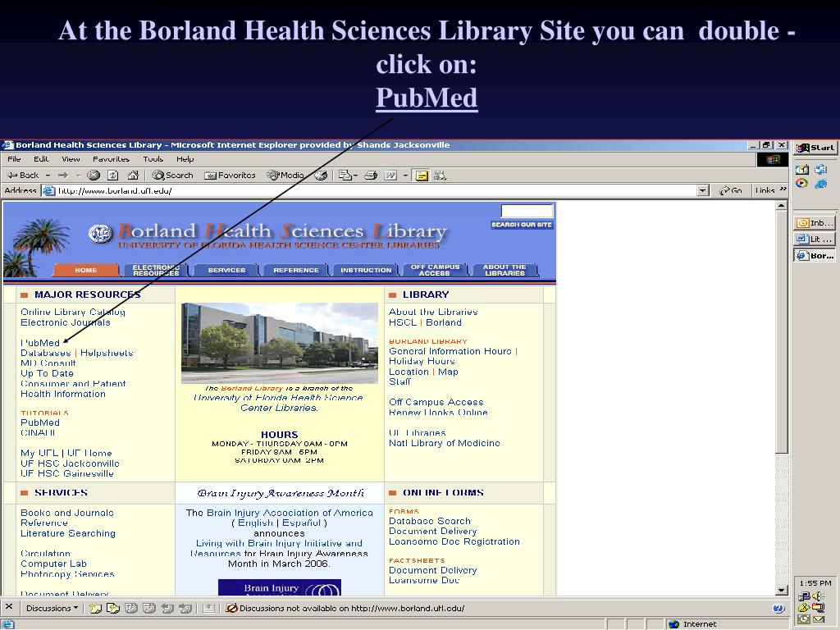
Task: Open the Back history dropdown arrow
Action: 48,176
